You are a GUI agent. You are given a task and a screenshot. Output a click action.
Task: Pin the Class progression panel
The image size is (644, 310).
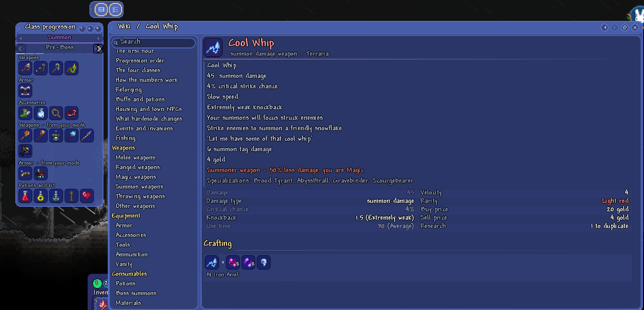point(82,28)
